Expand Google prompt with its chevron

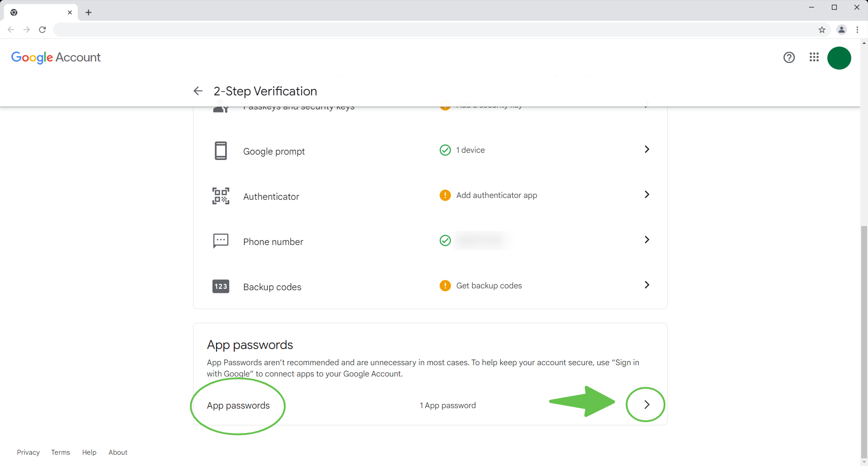pyautogui.click(x=647, y=149)
